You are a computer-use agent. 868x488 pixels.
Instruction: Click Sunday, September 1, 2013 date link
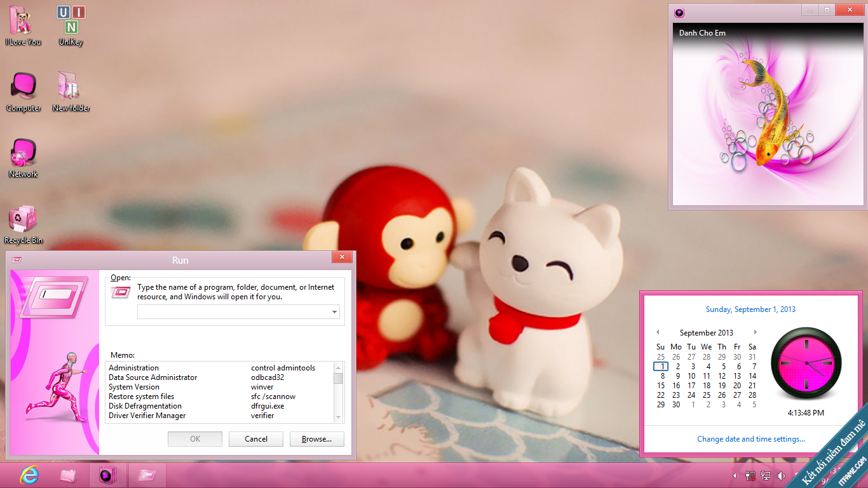point(750,309)
